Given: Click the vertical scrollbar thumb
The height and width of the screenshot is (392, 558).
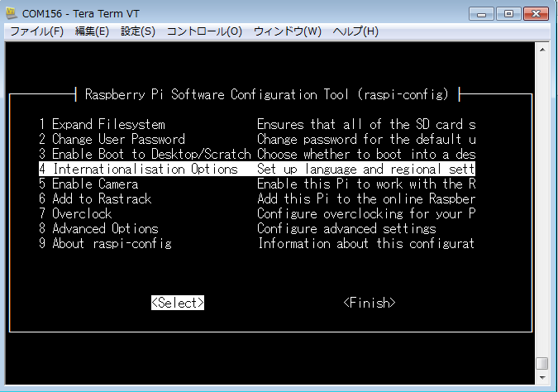Looking at the screenshot, I should 542,364.
